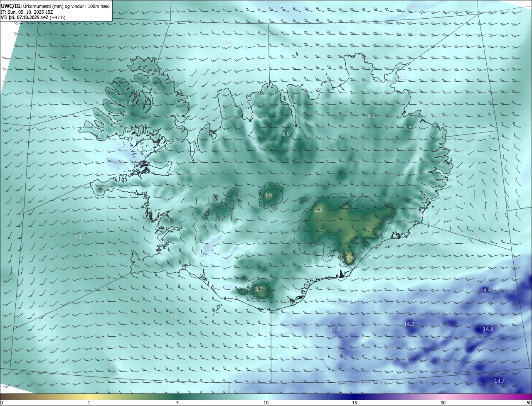Pick the pink color at colorbar value 30

click(443, 396)
